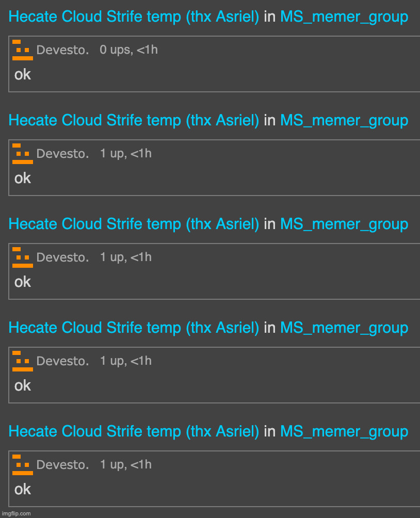Image resolution: width=420 pixels, height=518 pixels.
Task: Click the orange avatar icon in the second comment
Action: [22, 154]
